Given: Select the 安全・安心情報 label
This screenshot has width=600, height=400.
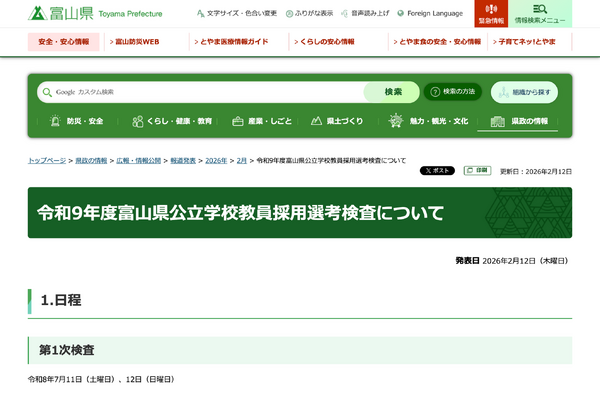Looking at the screenshot, I should click(x=64, y=42).
